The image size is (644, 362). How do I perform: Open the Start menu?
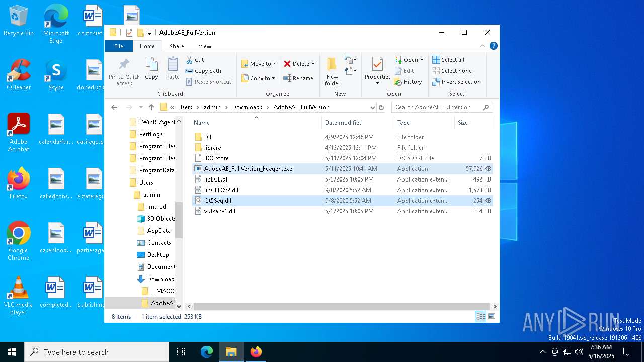click(x=12, y=352)
